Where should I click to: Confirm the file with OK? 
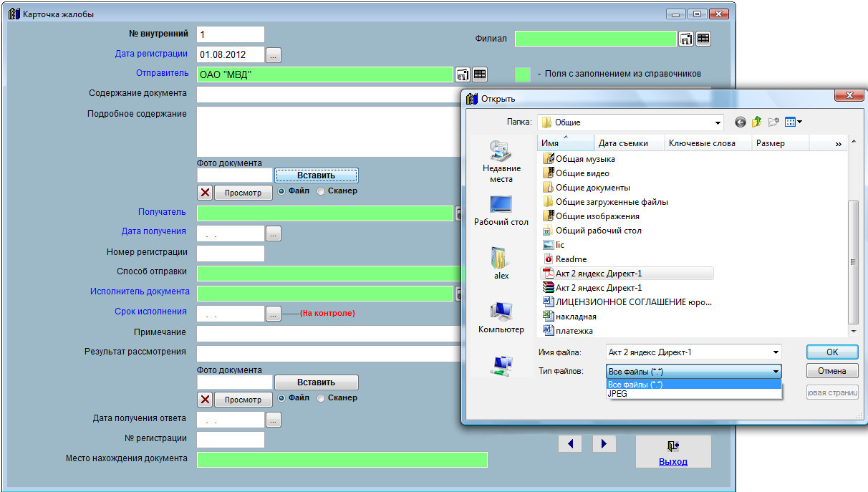(x=832, y=352)
